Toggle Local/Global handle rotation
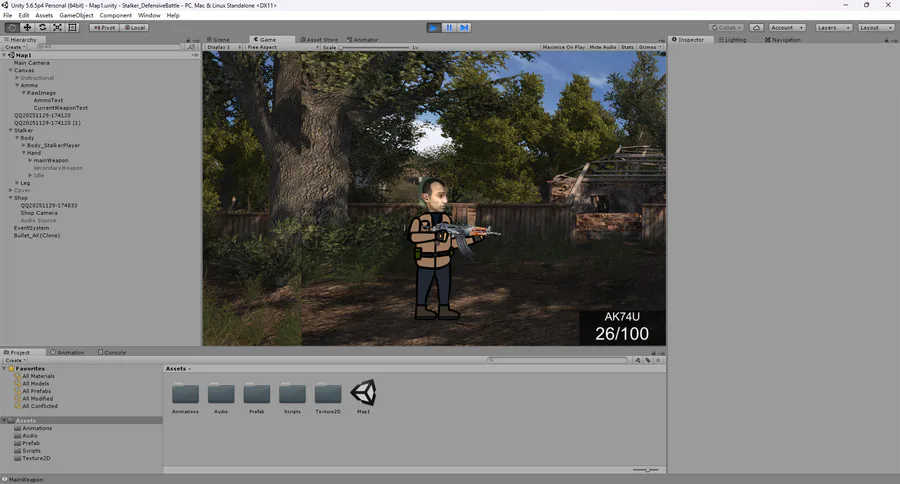The width and height of the screenshot is (900, 484). [134, 28]
